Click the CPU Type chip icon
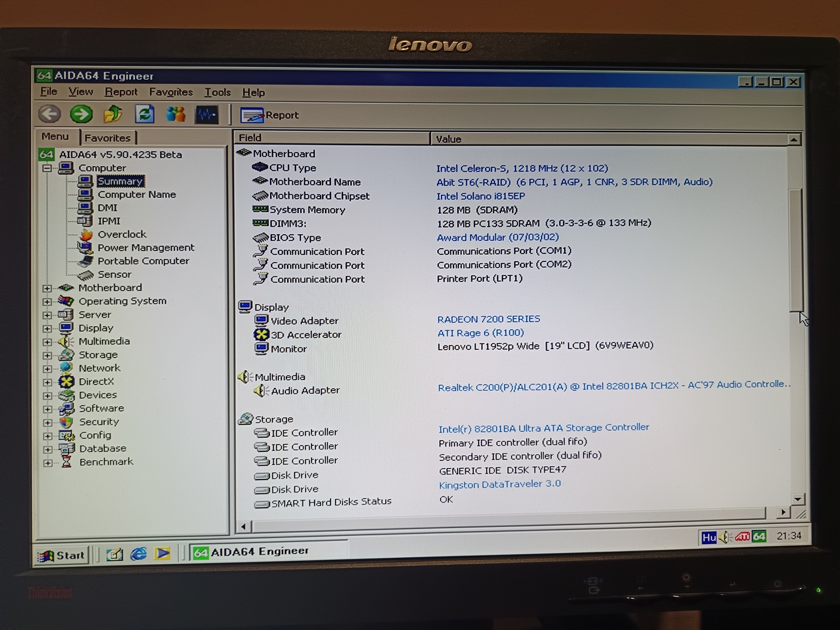Image resolution: width=840 pixels, height=630 pixels. pyautogui.click(x=259, y=167)
